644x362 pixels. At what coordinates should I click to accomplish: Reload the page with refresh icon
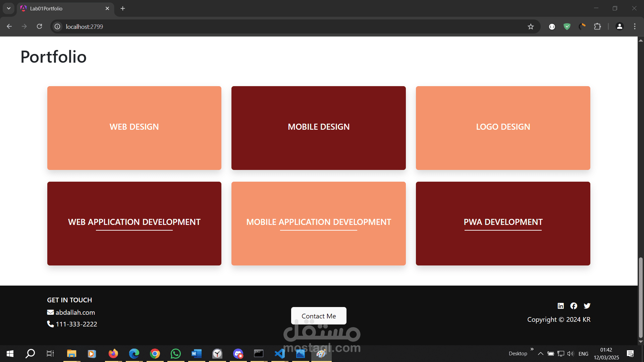click(39, 26)
